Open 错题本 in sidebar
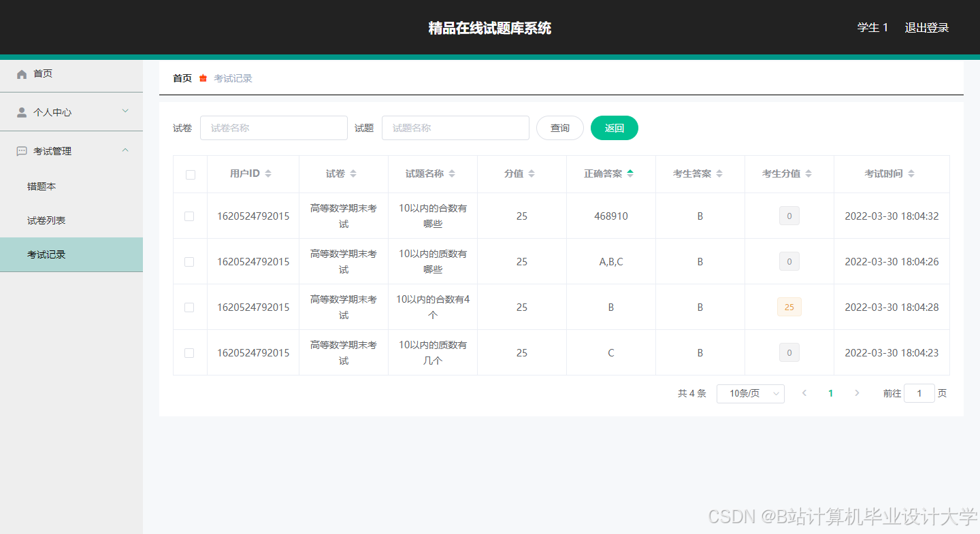The width and height of the screenshot is (980, 534). click(71, 186)
